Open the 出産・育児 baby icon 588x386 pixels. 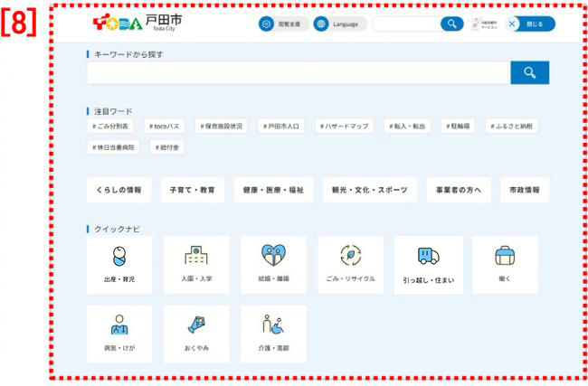(119, 264)
